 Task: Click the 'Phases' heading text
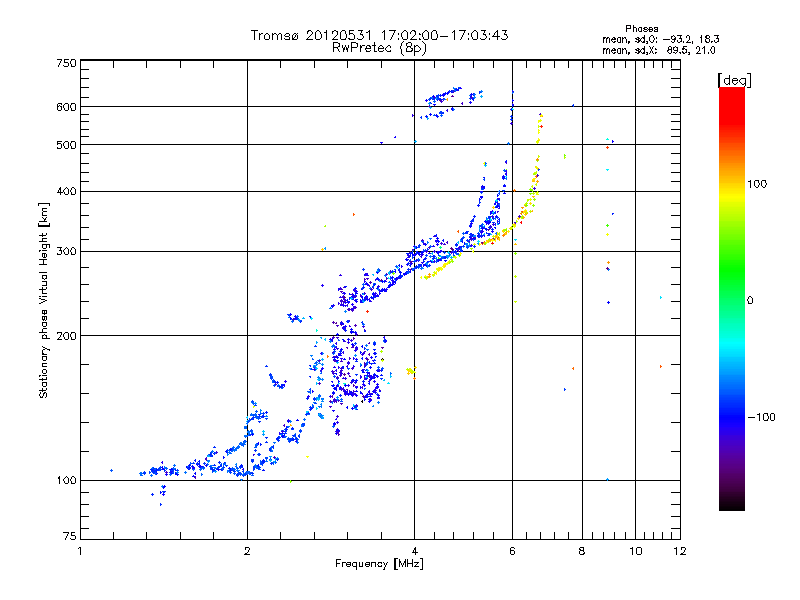(x=641, y=29)
